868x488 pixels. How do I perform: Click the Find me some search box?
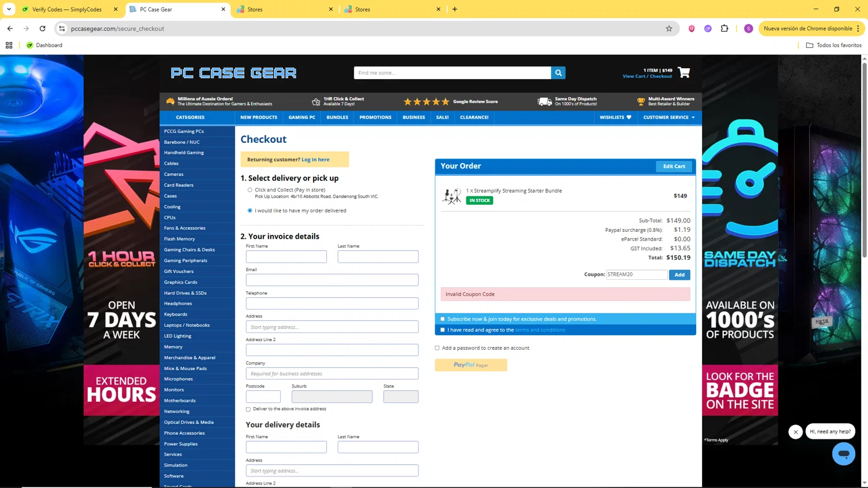(x=453, y=73)
